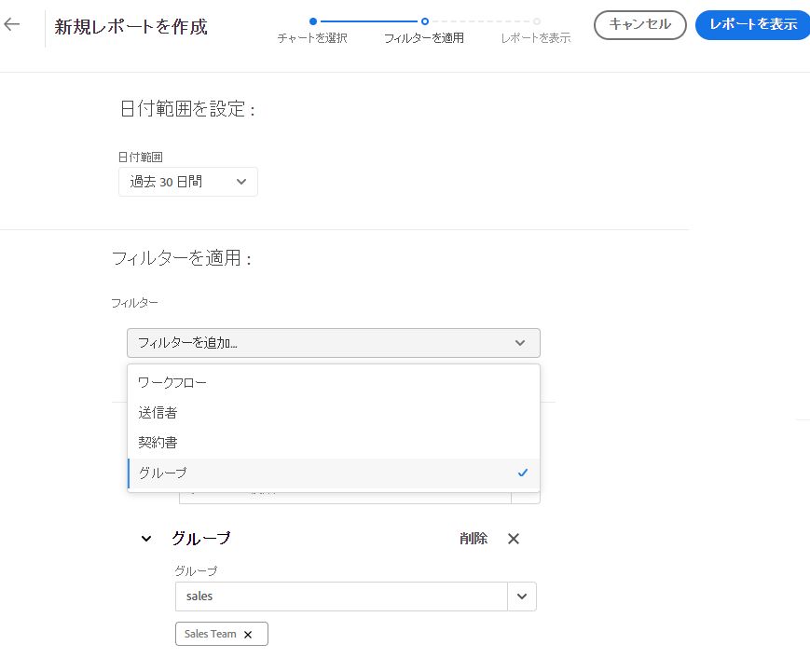Choose 契約書 from the filter list
The height and width of the screenshot is (672, 810).
coord(333,443)
